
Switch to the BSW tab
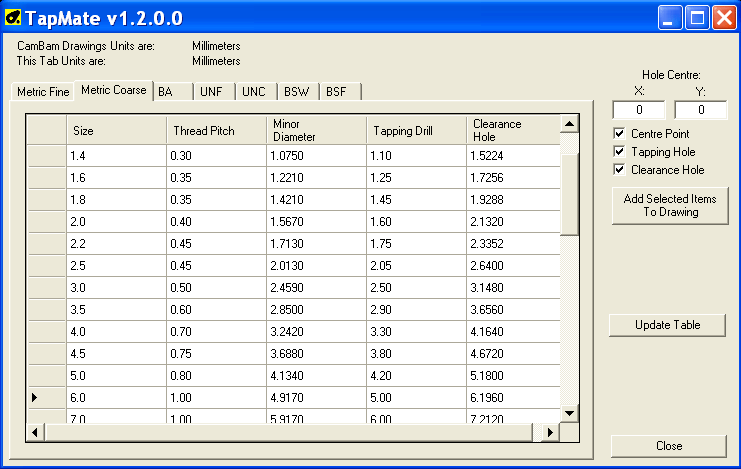click(299, 92)
